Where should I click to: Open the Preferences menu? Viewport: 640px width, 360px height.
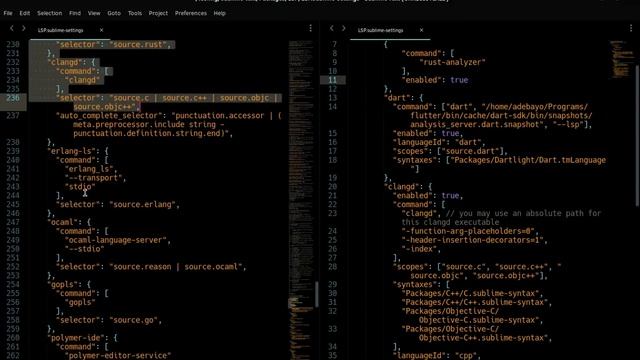[191, 13]
